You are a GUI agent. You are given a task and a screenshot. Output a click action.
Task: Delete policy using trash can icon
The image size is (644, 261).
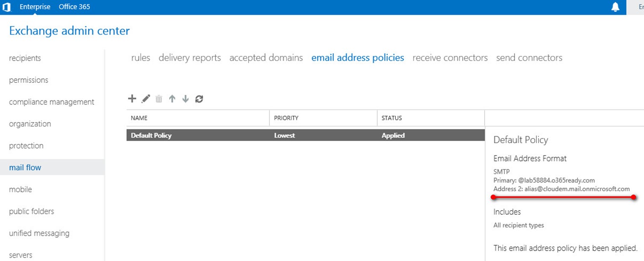(159, 99)
